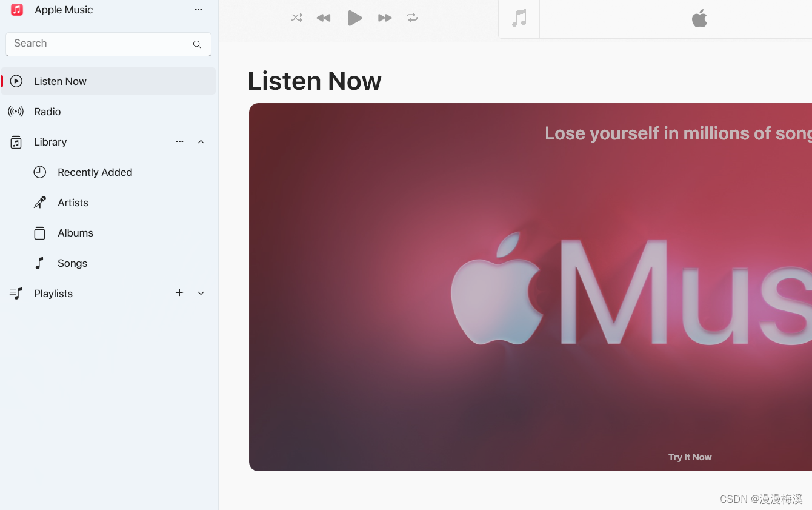Click the Apple logo in now playing bar
Screen dimensions: 812x510
(699, 18)
